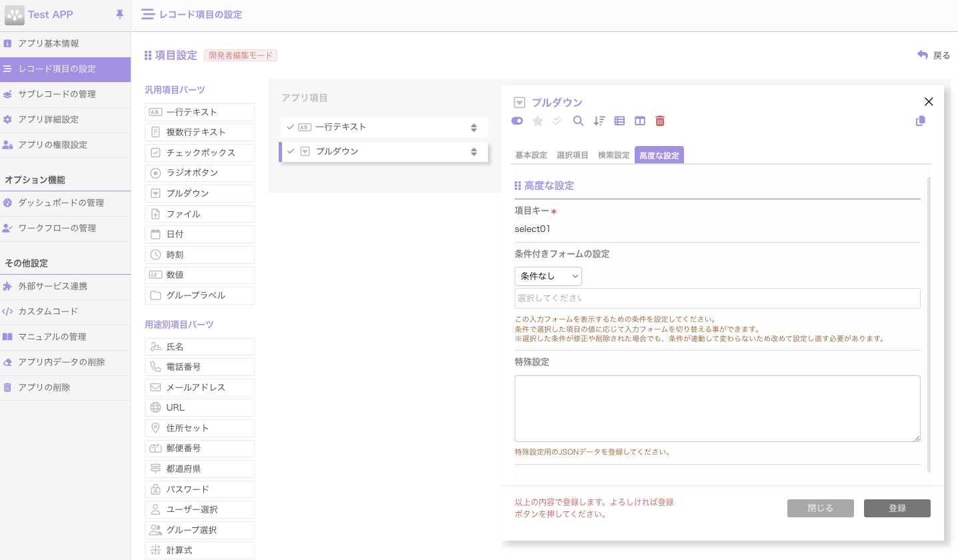Open サブレコードの管理 in the sidebar
958x560 pixels.
65,94
